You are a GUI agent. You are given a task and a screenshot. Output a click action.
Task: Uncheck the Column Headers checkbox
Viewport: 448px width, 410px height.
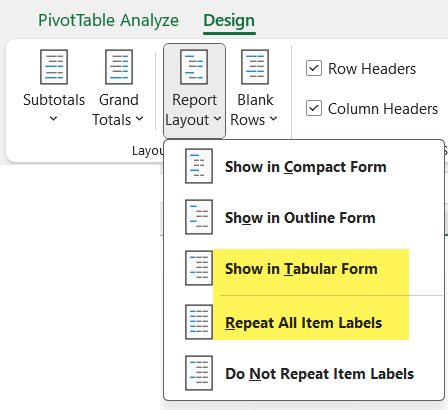(314, 108)
